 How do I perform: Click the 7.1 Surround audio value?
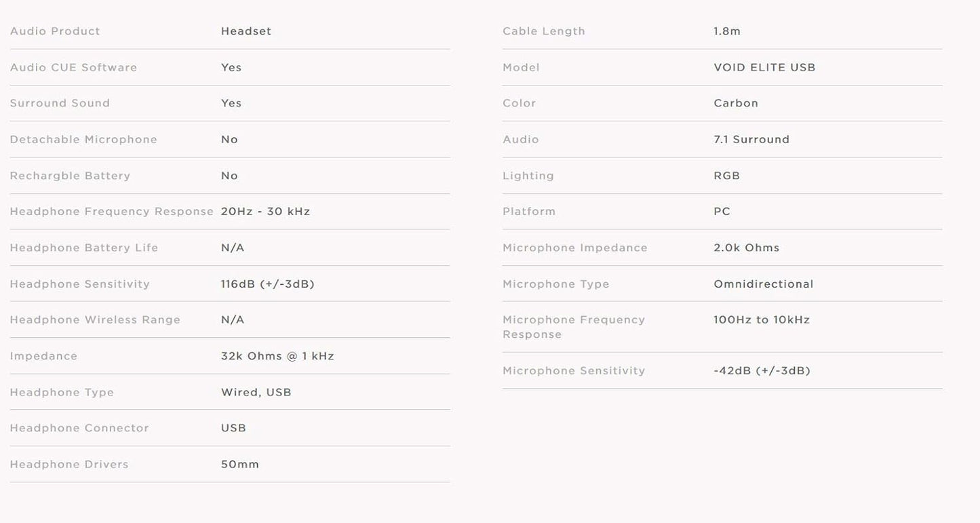751,139
